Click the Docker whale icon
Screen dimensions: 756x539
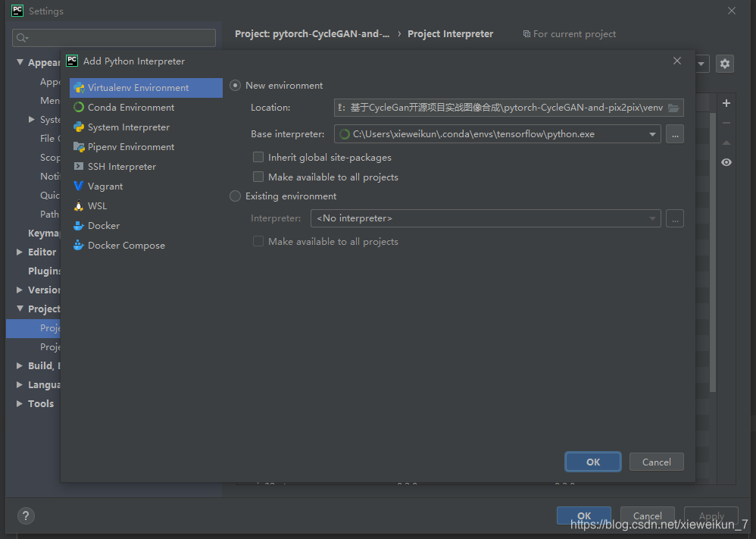click(79, 225)
